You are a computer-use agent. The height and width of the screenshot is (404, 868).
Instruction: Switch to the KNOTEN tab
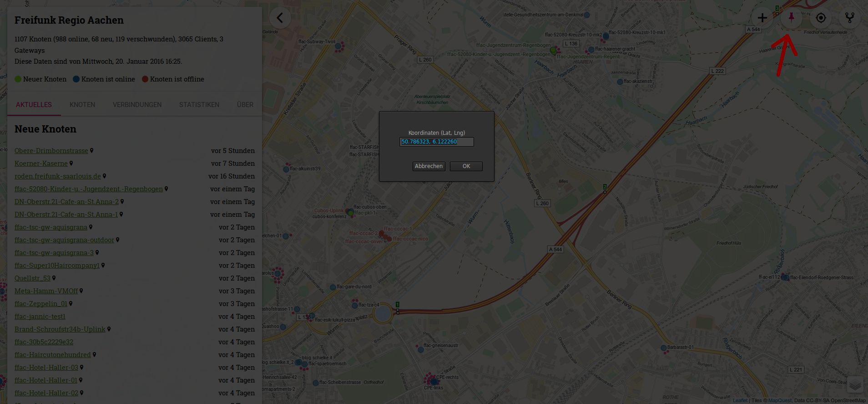point(82,105)
